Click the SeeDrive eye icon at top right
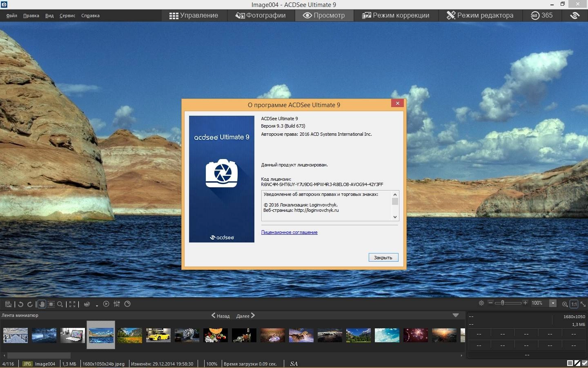 575,16
